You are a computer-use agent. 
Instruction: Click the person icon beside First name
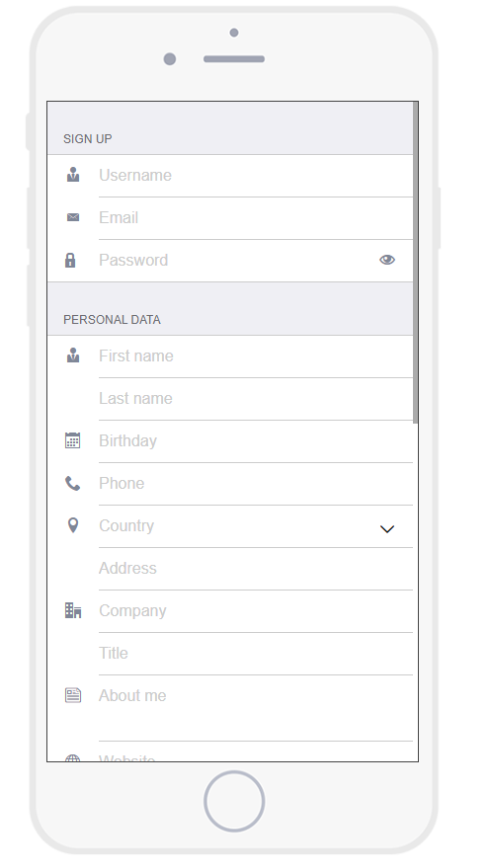73,355
